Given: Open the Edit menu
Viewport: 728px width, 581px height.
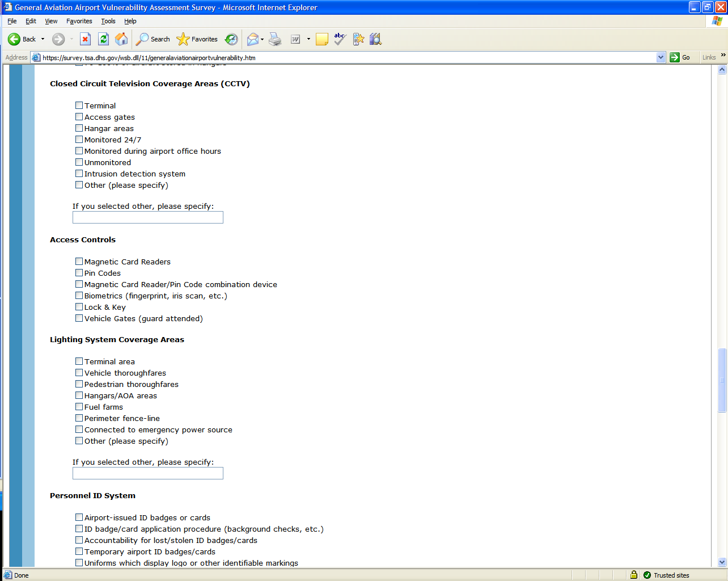Looking at the screenshot, I should click(x=31, y=21).
